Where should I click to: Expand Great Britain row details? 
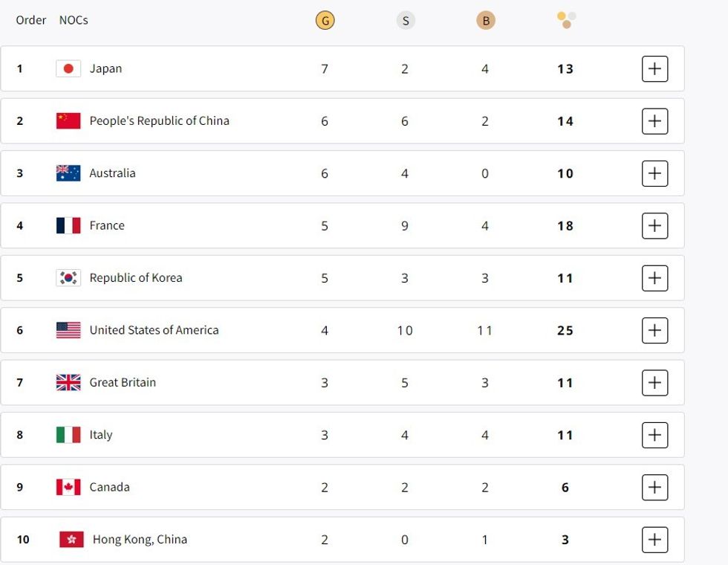click(x=654, y=382)
